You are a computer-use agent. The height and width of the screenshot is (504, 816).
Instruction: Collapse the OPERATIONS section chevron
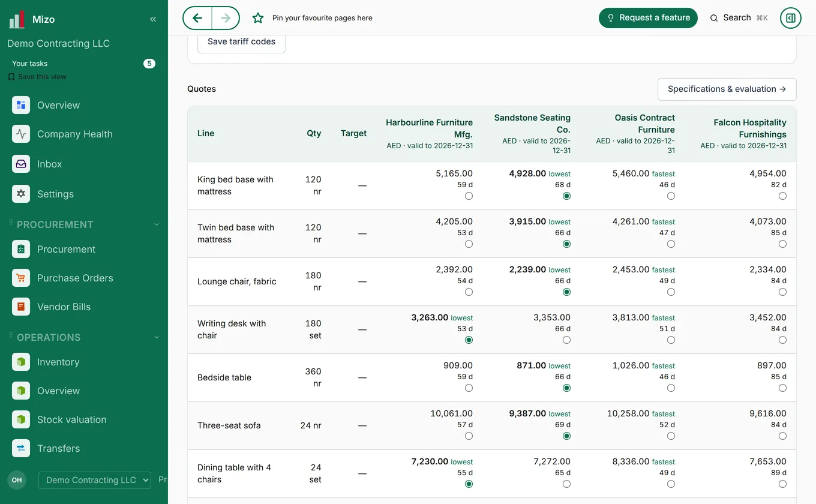[x=157, y=337]
